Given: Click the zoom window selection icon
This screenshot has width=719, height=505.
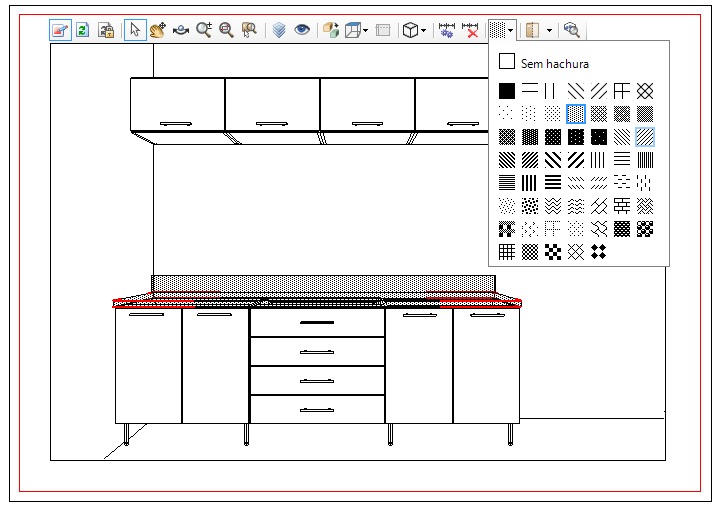Looking at the screenshot, I should 249,30.
